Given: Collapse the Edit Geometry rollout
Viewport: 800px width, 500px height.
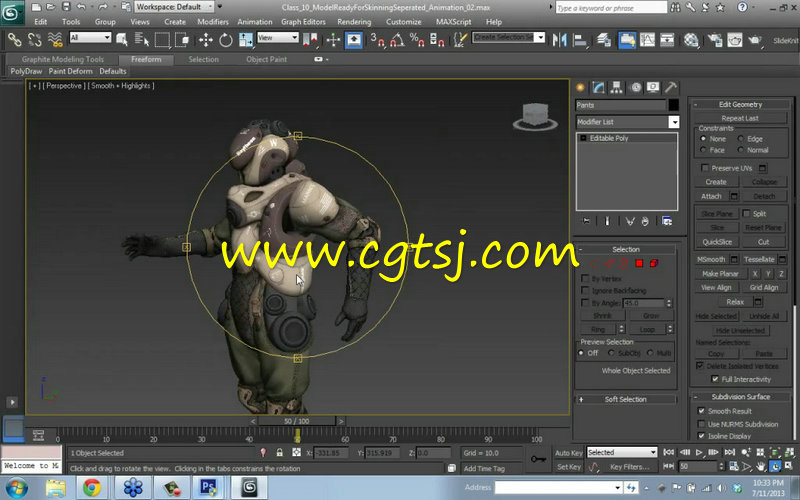Looking at the screenshot, I should tap(740, 104).
